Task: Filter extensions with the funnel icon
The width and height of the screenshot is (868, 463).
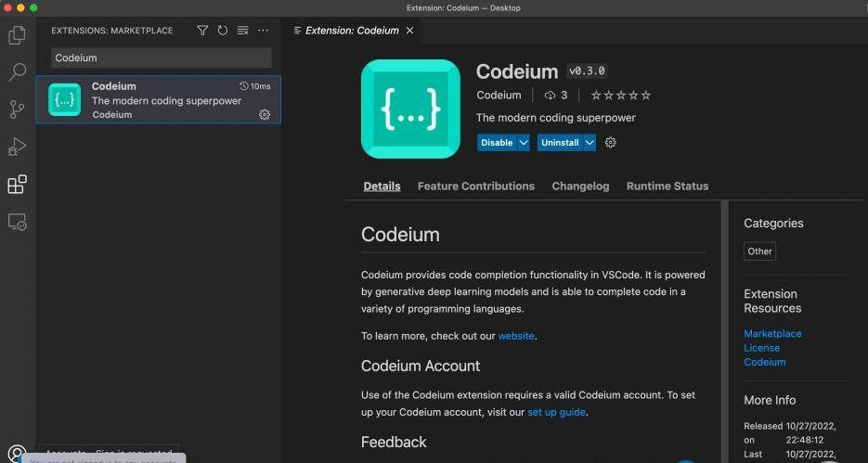Action: (202, 31)
